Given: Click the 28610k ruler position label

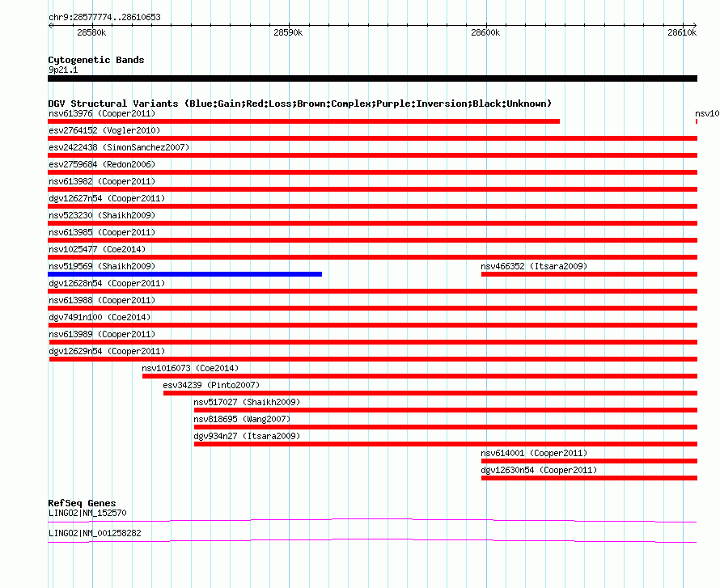Looking at the screenshot, I should [682, 32].
